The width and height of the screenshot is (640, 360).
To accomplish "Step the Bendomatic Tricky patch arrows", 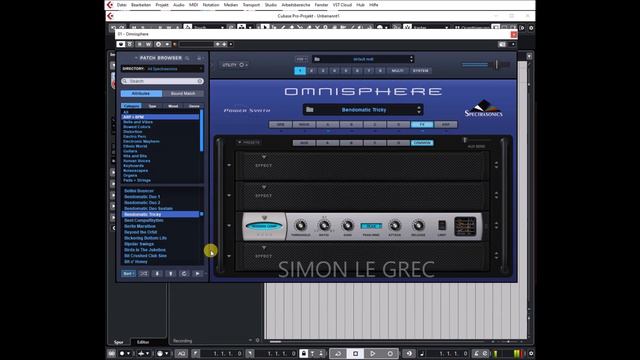I will tap(419, 109).
